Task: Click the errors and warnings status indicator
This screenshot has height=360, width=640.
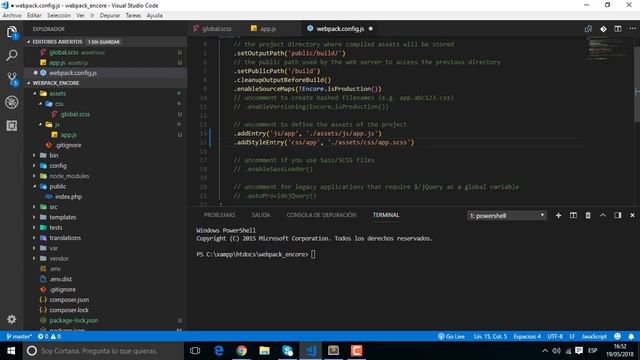Action: 49,336
